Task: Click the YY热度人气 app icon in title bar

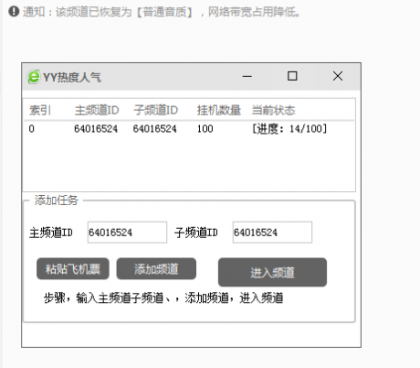Action: pos(33,77)
